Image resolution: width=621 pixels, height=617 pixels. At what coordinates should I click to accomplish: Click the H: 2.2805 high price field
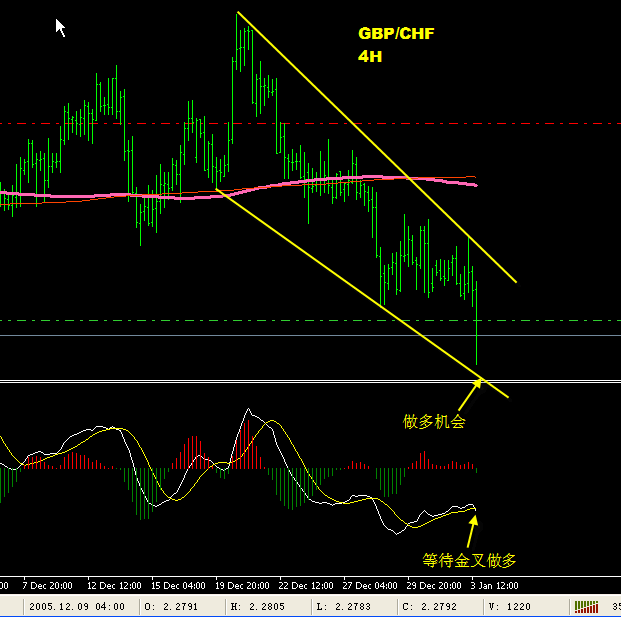click(257, 606)
